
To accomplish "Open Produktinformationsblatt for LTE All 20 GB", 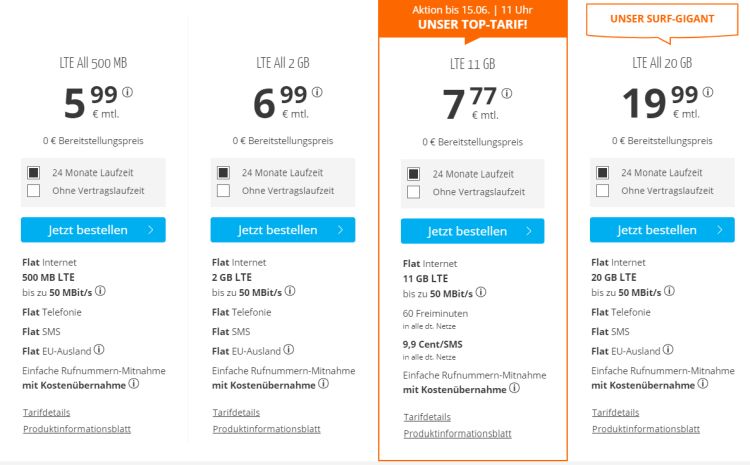I will pos(646,429).
